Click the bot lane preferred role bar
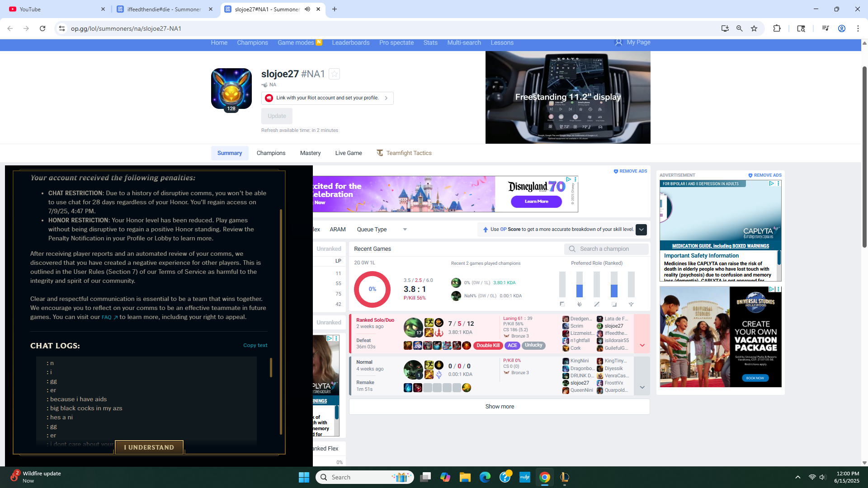 614,284
